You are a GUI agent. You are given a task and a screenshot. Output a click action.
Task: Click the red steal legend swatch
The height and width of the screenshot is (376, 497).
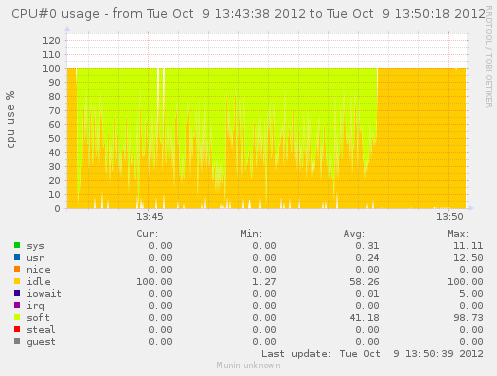click(17, 329)
